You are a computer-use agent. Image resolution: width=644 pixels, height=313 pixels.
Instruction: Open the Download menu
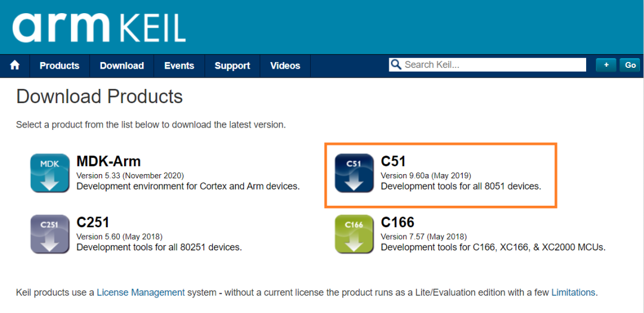pyautogui.click(x=122, y=66)
